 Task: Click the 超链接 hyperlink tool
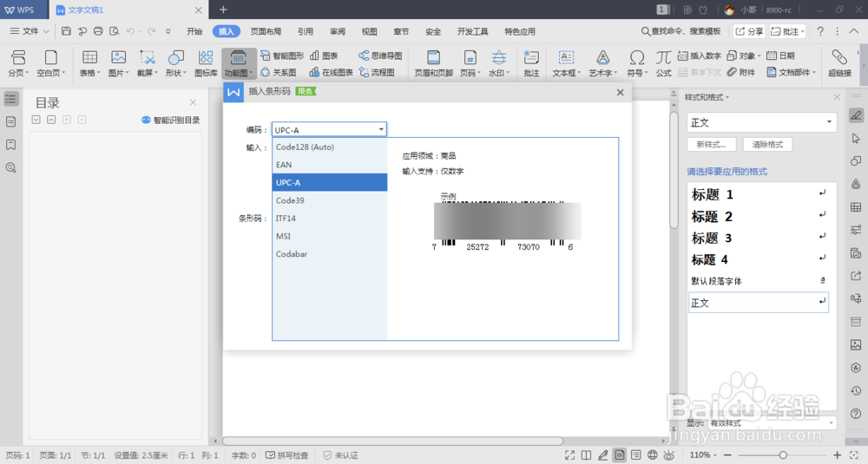point(839,63)
